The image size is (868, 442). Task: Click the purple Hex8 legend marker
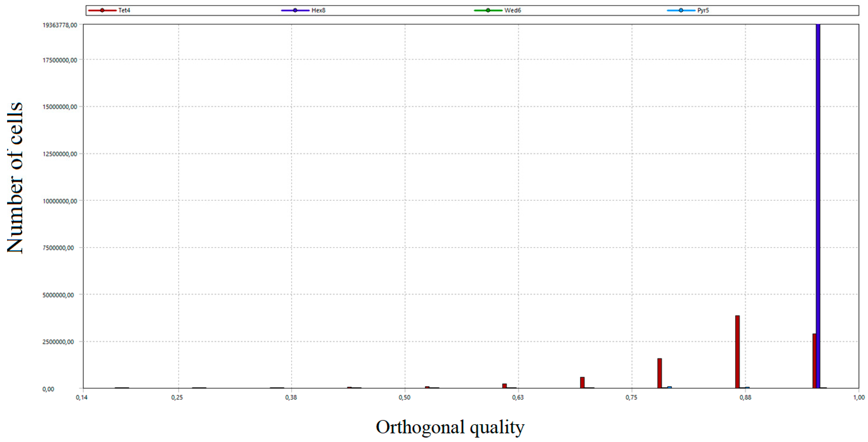[x=295, y=10]
